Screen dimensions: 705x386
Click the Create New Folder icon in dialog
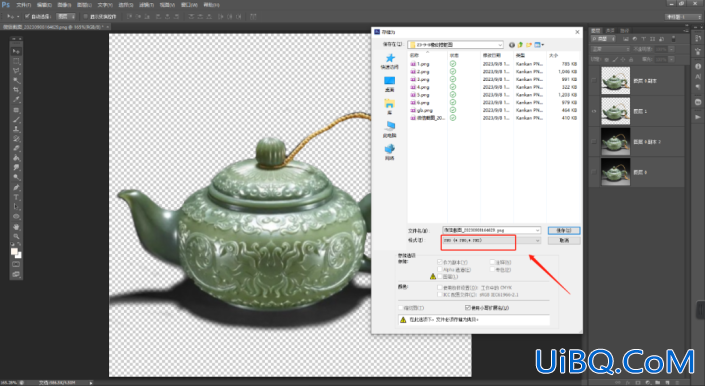point(529,44)
